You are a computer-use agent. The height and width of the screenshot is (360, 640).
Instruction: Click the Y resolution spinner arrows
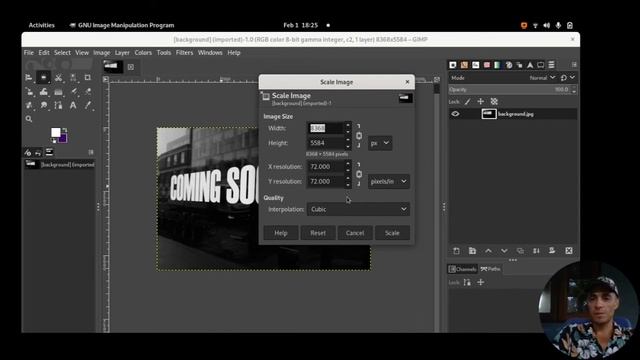348,182
